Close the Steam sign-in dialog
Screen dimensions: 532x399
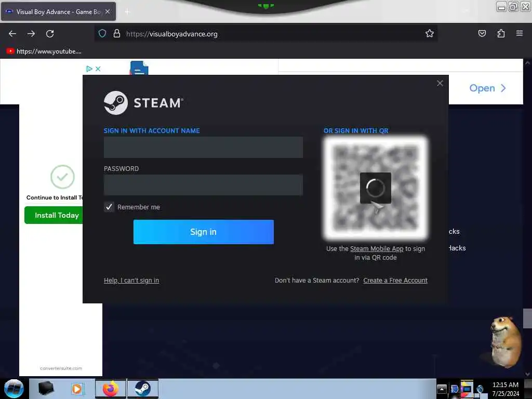tap(440, 83)
